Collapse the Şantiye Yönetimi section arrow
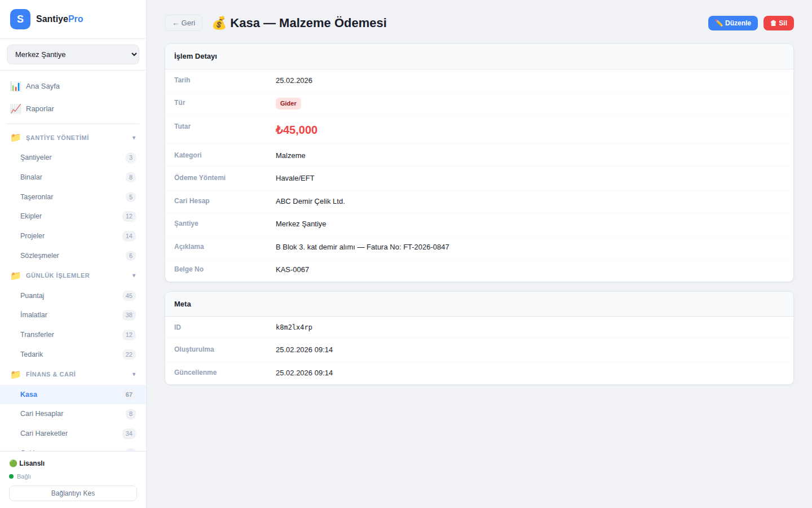This screenshot has width=812, height=508. point(134,138)
